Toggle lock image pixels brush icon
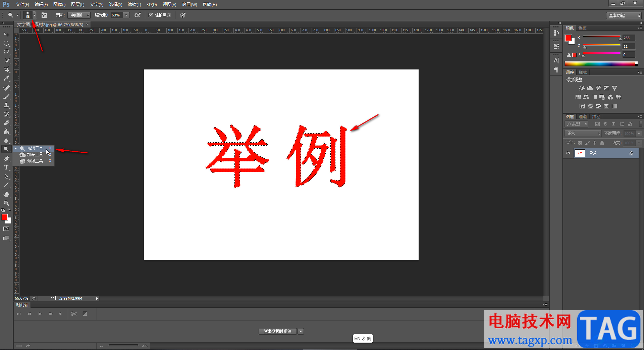This screenshot has height=350, width=644. click(x=587, y=143)
